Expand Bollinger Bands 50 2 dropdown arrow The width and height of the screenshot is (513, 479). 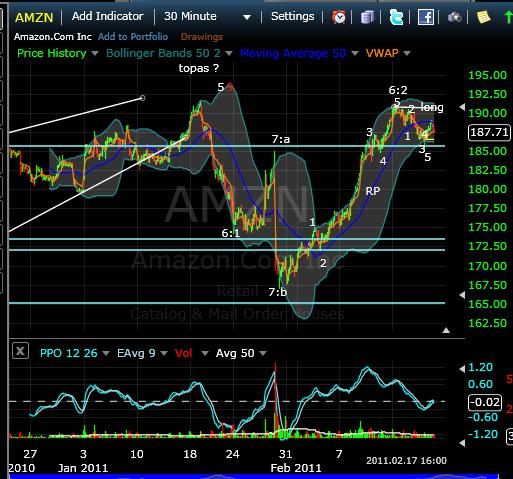click(x=229, y=53)
